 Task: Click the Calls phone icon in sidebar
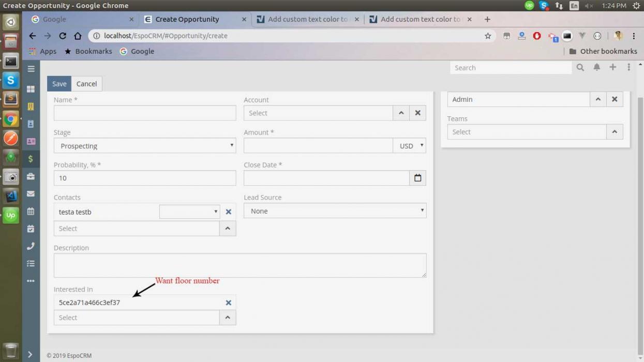[31, 246]
